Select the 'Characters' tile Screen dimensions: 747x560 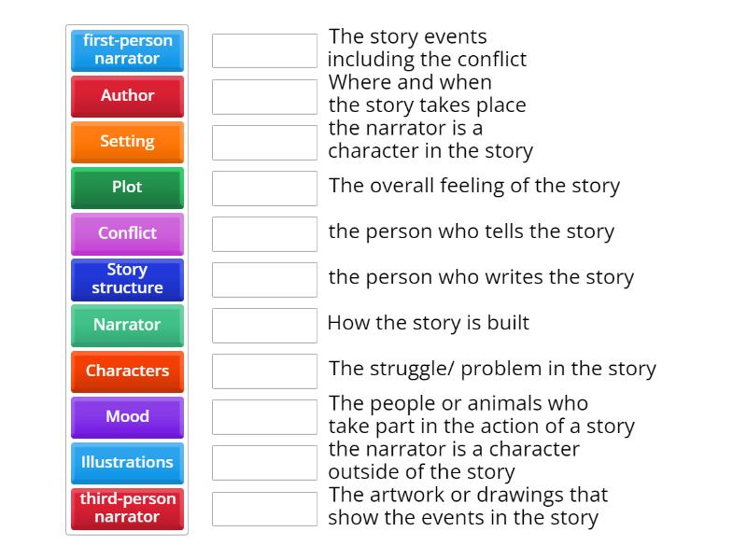tap(128, 371)
